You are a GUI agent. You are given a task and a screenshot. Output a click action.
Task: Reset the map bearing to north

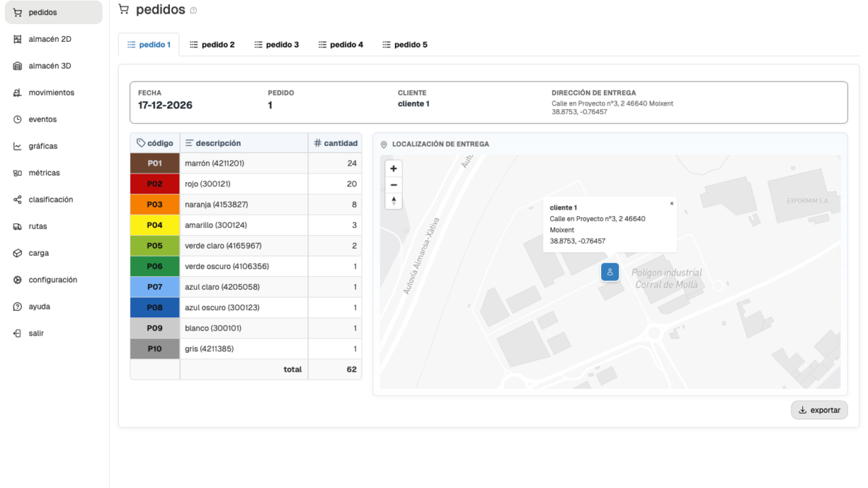point(393,201)
